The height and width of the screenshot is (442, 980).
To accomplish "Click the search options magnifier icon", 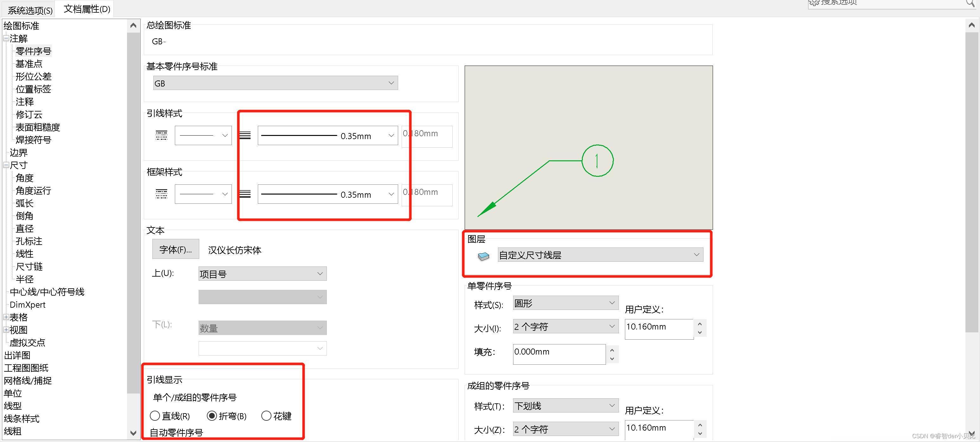I will 970,3.
